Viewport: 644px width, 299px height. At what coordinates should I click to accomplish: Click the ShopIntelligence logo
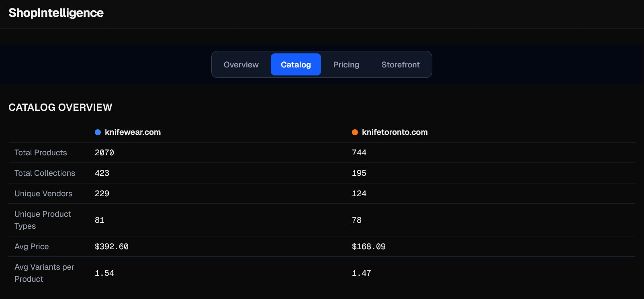(x=56, y=13)
